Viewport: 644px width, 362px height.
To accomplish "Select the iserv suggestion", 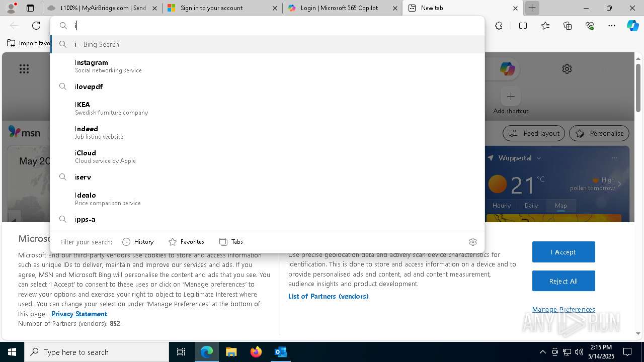I will coord(267,177).
